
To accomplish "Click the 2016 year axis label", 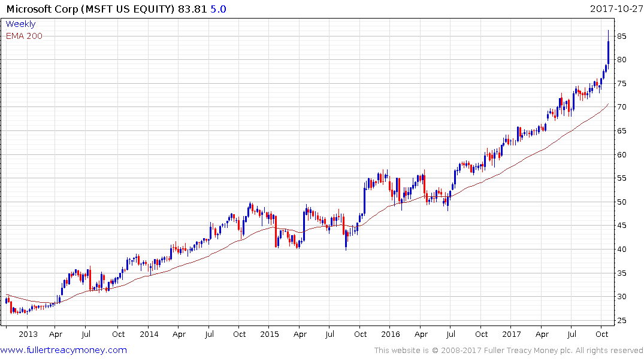I will (x=390, y=334).
